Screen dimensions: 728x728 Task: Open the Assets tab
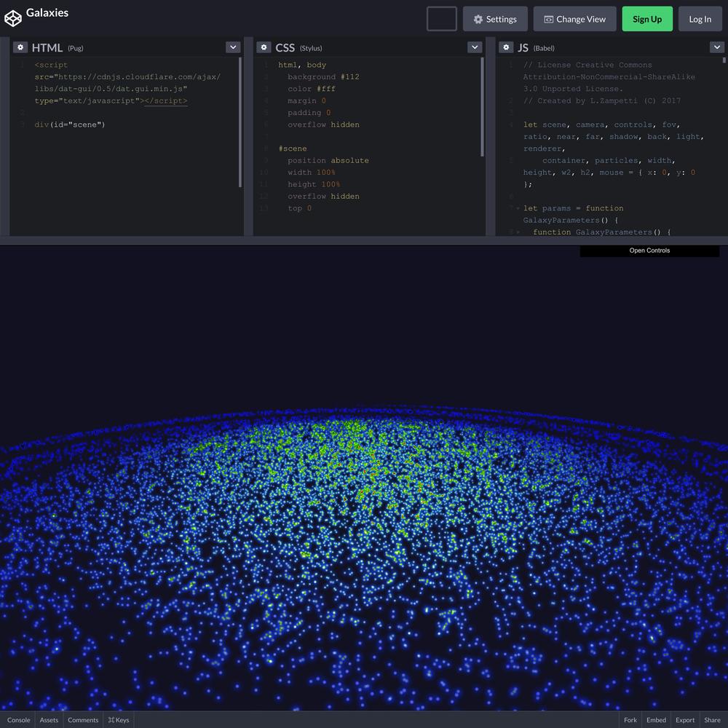tap(49, 720)
